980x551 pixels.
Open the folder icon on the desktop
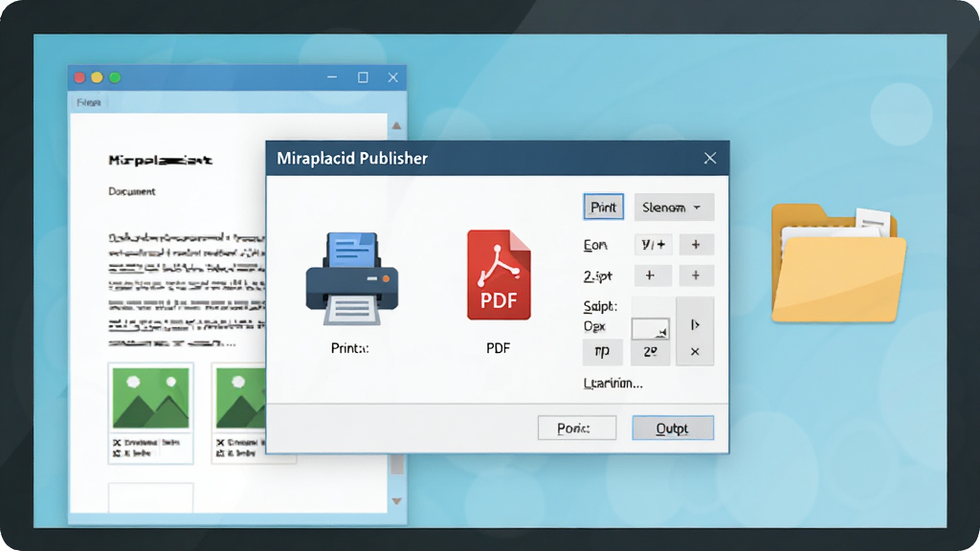click(838, 263)
